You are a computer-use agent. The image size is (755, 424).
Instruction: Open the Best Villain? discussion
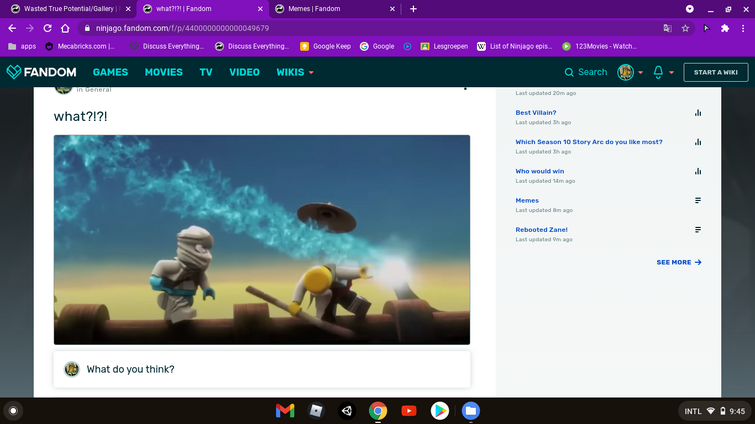pyautogui.click(x=535, y=113)
